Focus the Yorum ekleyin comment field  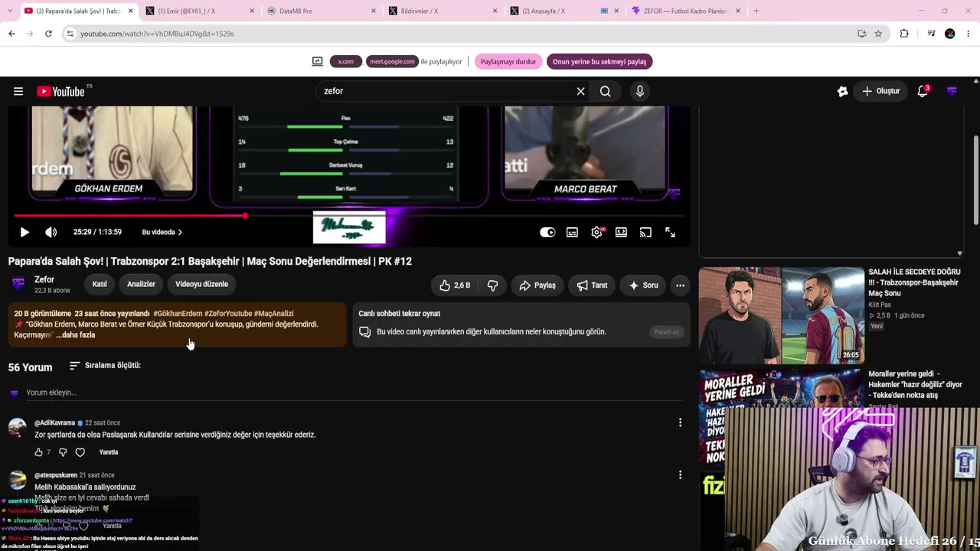pos(354,393)
